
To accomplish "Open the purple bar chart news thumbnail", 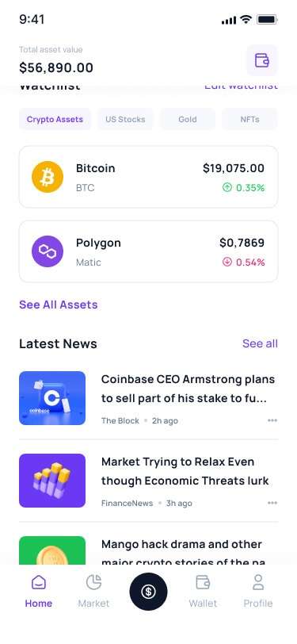I will coord(52,481).
